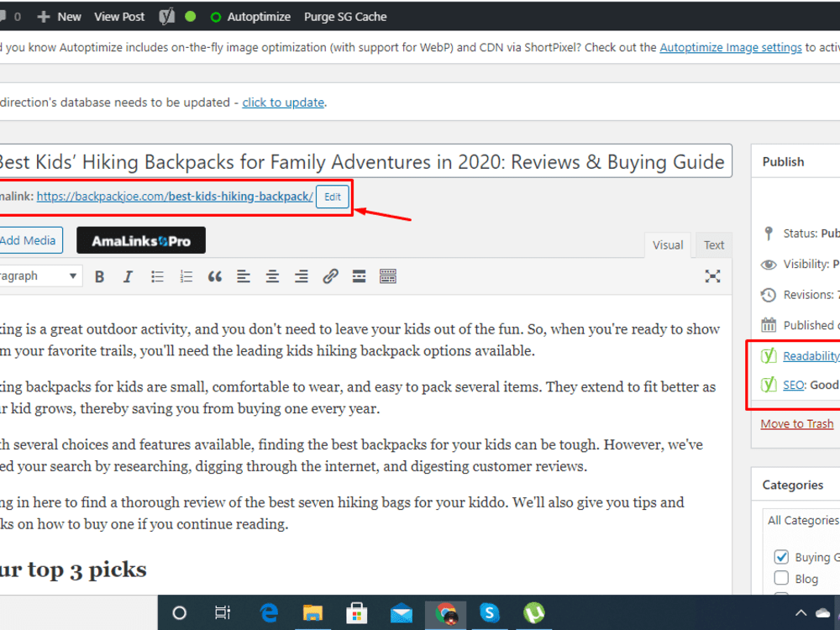
Task: Switch to the Visual editor tab
Action: pos(668,244)
